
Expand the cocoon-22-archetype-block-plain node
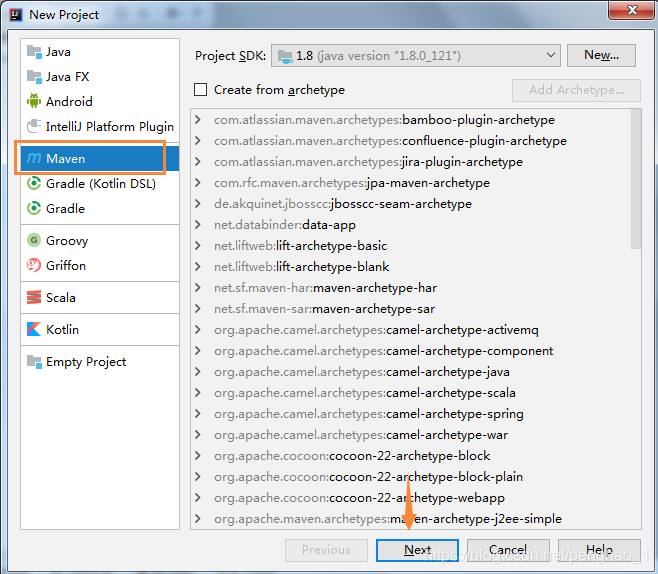198,476
